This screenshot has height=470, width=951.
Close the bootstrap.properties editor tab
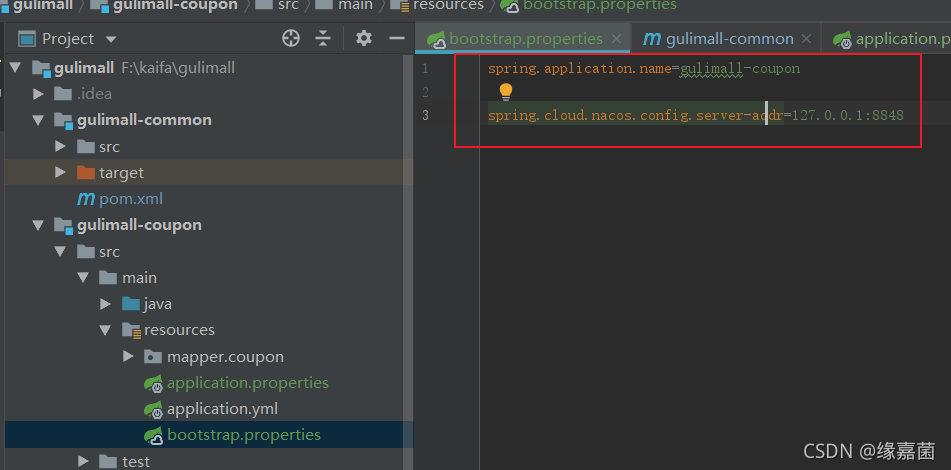616,39
